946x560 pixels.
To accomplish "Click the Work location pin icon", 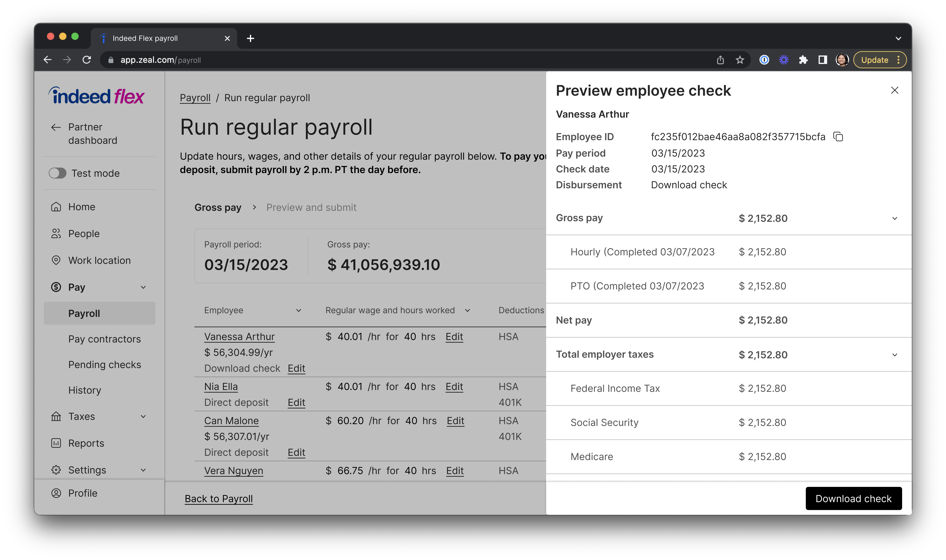I will (x=56, y=260).
